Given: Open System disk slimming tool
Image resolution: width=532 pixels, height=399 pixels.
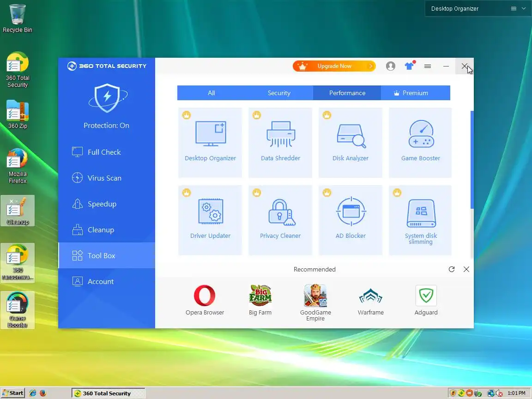Looking at the screenshot, I should click(420, 220).
